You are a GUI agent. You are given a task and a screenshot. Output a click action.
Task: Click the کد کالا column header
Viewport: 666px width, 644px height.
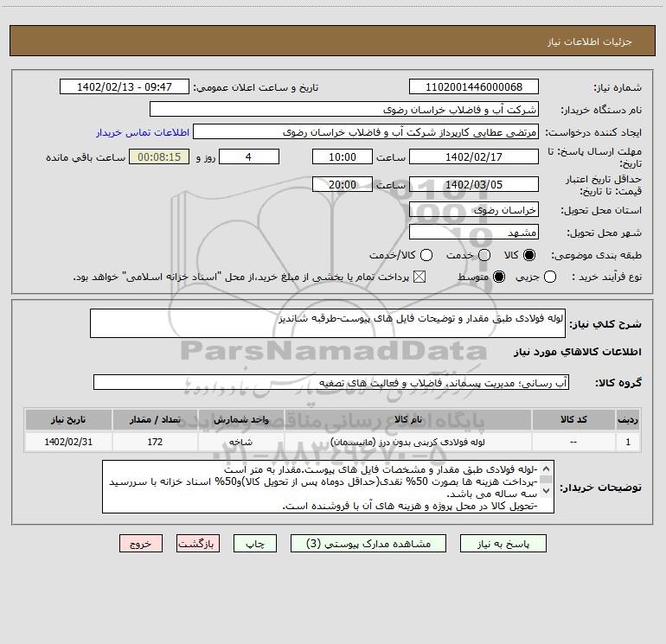pyautogui.click(x=573, y=419)
